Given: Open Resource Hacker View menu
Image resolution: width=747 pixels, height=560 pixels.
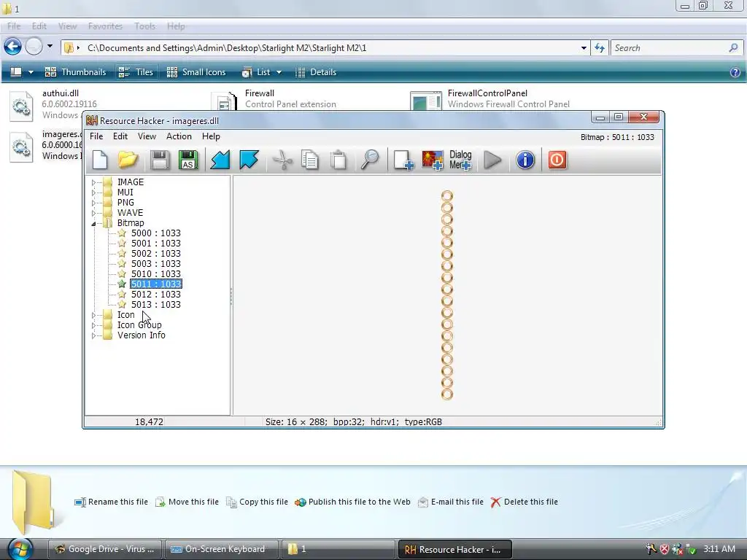Looking at the screenshot, I should tap(147, 136).
